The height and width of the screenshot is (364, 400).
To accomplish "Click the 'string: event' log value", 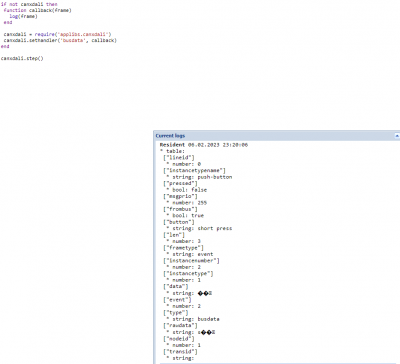I will (190, 254).
